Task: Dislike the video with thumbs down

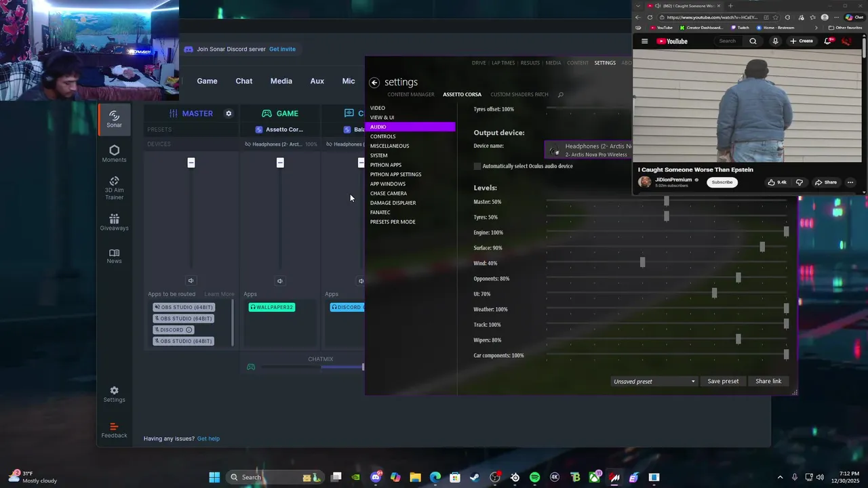Action: tap(800, 182)
